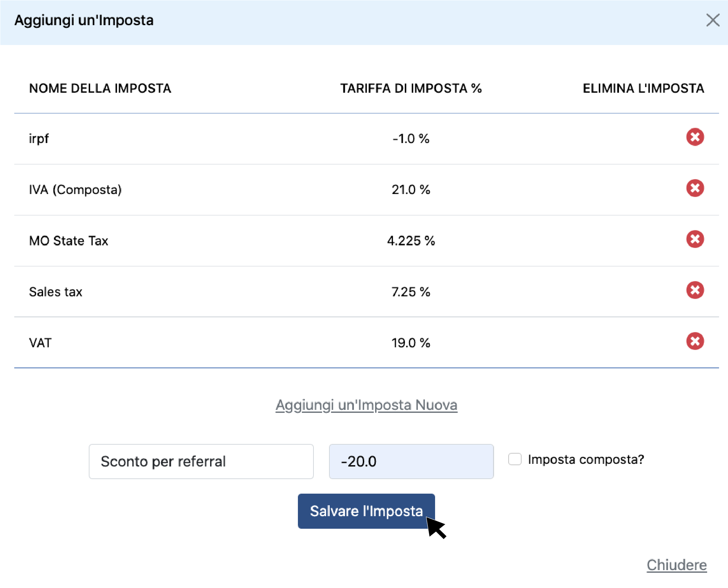Image resolution: width=728 pixels, height=588 pixels.
Task: Click Salvare l'Imposta button
Action: (x=366, y=511)
